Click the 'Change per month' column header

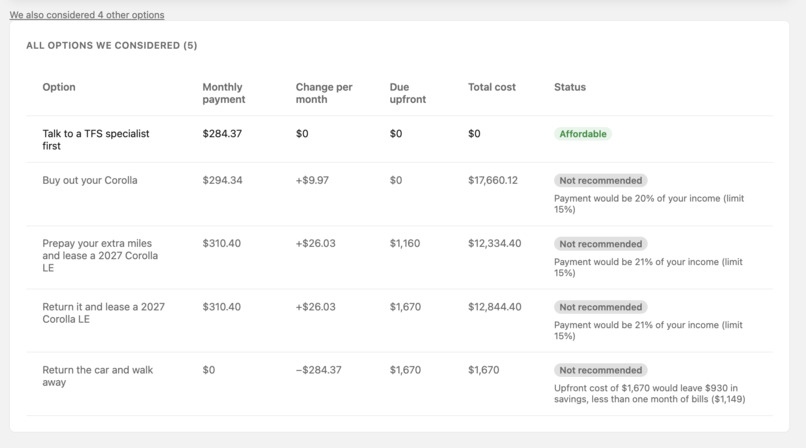[x=324, y=93]
